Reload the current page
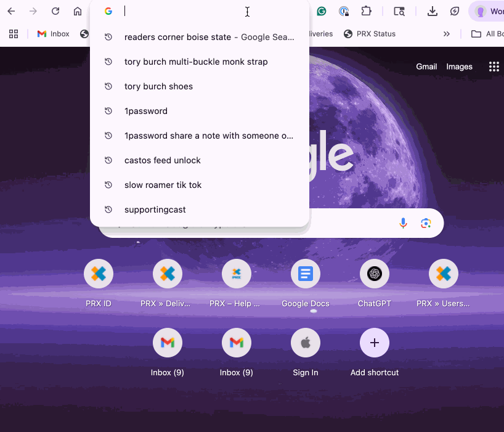504x432 pixels. pyautogui.click(x=55, y=11)
